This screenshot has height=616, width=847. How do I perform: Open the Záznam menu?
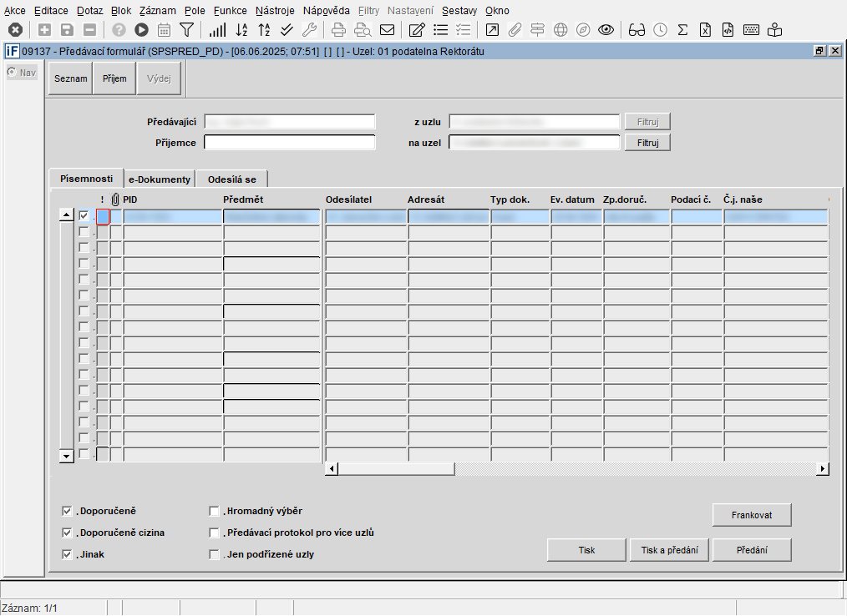157,11
